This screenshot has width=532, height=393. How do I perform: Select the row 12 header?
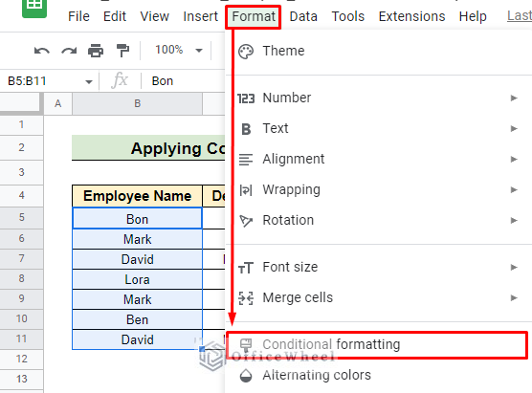pos(21,359)
